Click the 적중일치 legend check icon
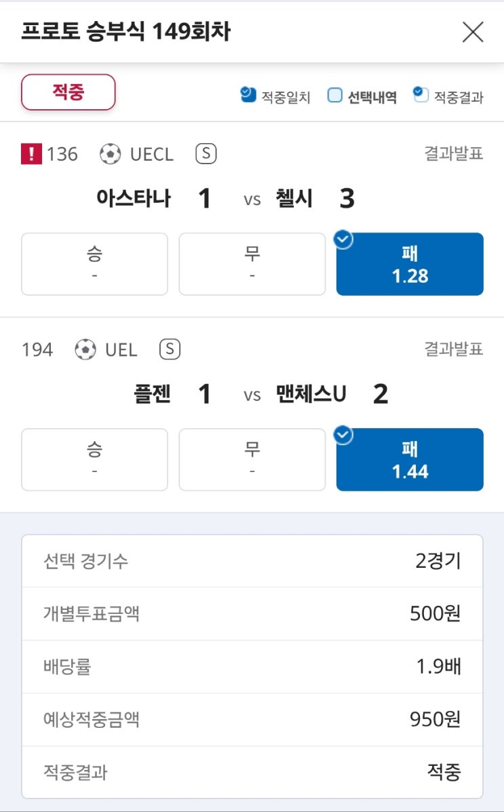 [x=248, y=95]
